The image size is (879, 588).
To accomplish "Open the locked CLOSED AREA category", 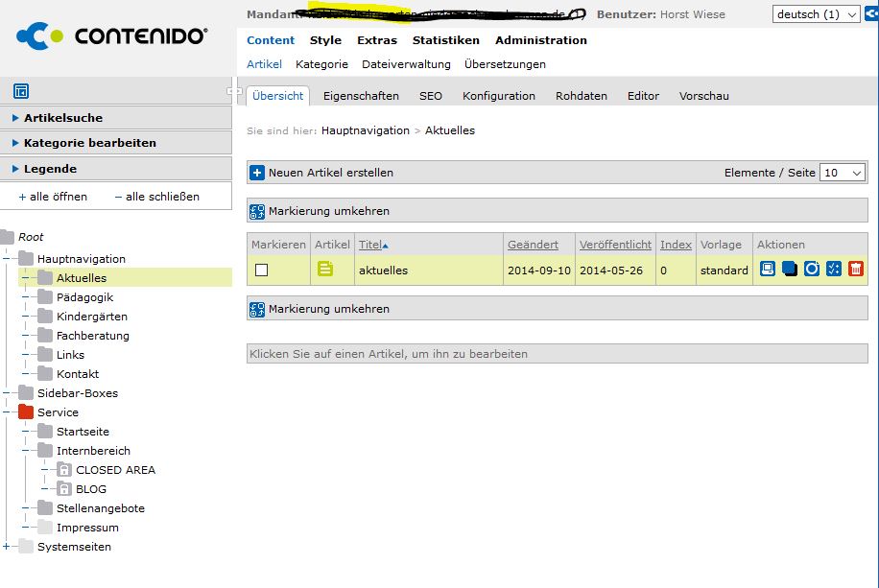I will pyautogui.click(x=114, y=470).
